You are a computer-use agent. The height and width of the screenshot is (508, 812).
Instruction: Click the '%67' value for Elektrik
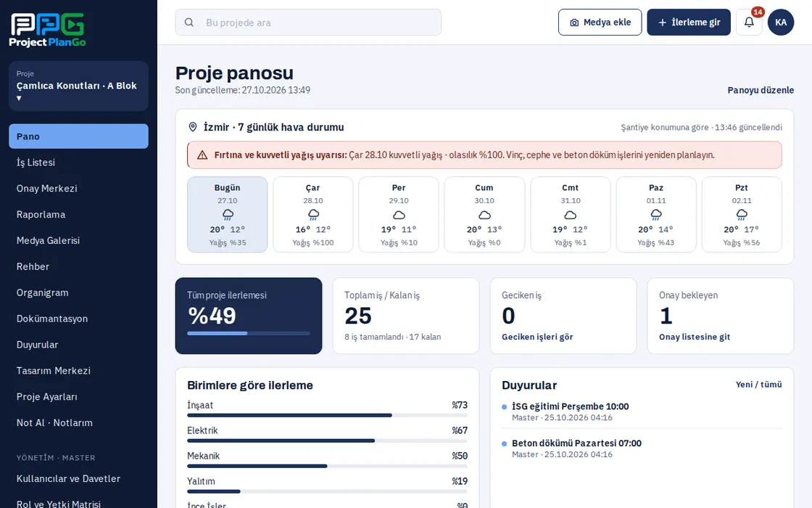[460, 430]
